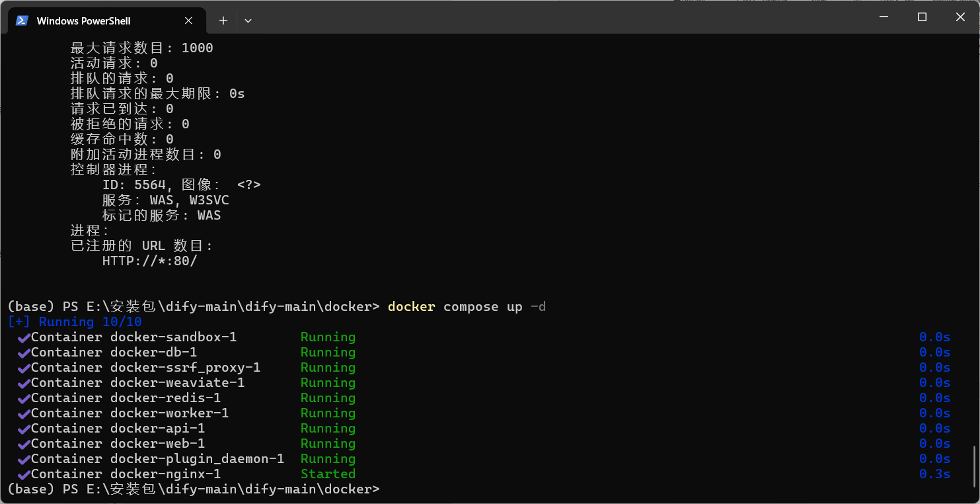Click the text 'Container docker-nginx-1'
The image size is (980, 504).
[x=126, y=474]
